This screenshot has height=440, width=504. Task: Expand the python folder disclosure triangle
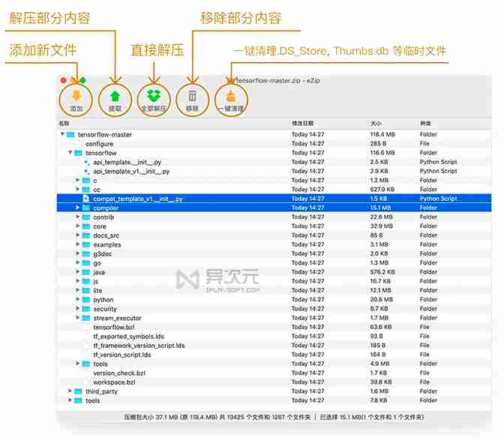(77, 300)
